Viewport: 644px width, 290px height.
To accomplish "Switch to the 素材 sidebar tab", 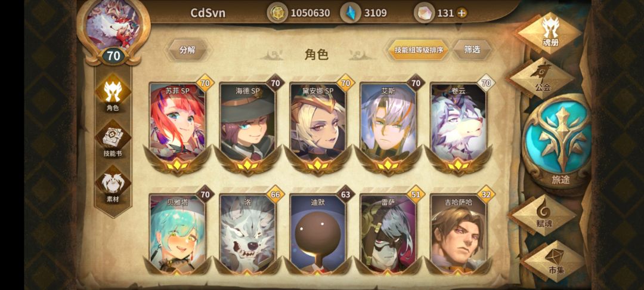I will click(113, 186).
